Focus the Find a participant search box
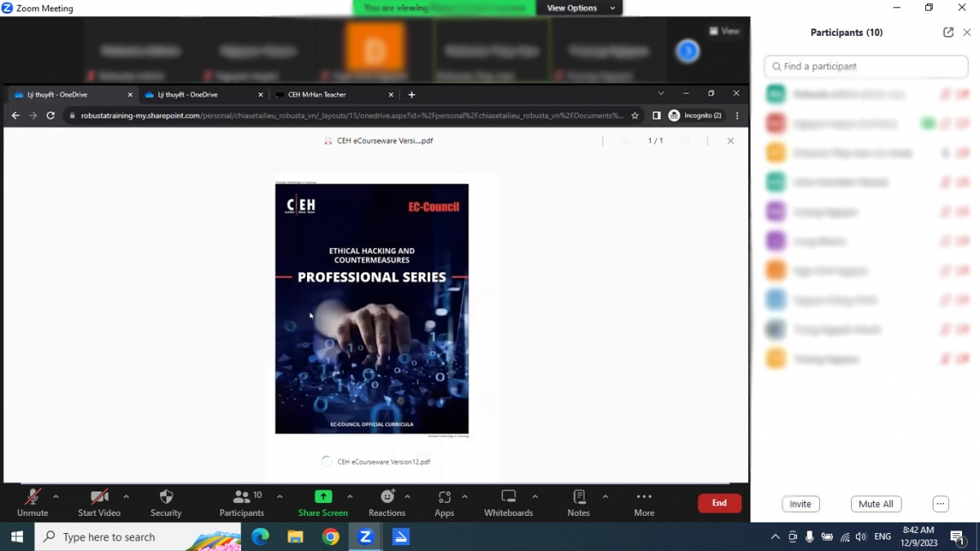980x551 pixels. click(866, 66)
